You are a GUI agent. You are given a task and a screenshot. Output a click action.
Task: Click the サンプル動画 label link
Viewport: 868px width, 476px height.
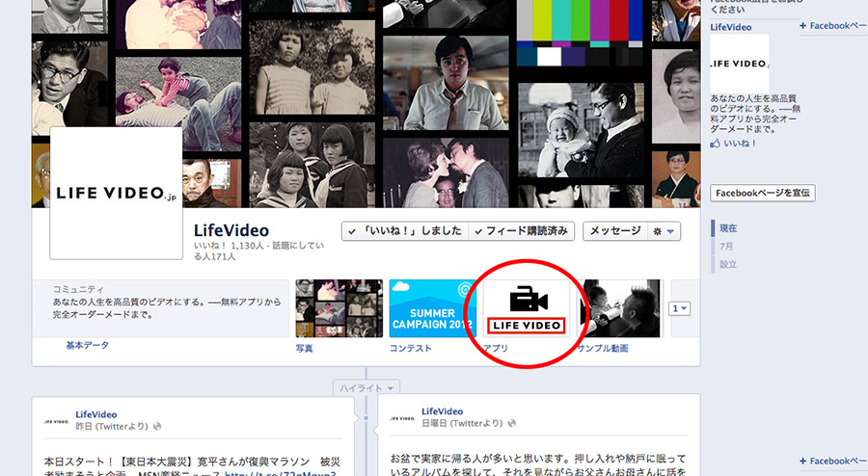pyautogui.click(x=602, y=348)
